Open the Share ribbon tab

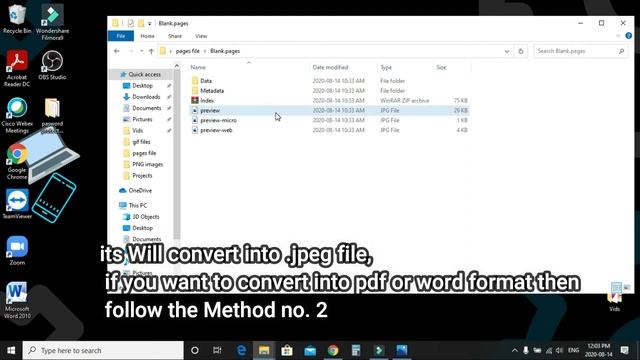point(175,36)
